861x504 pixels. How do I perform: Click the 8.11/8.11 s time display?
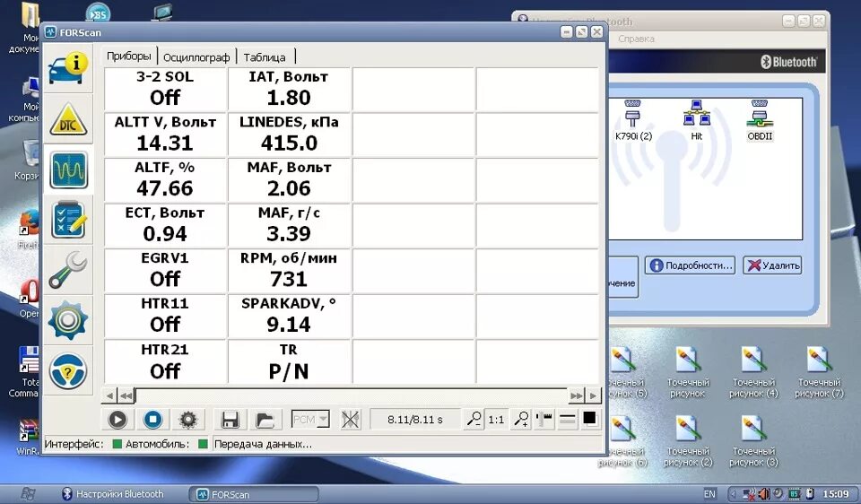coord(414,420)
